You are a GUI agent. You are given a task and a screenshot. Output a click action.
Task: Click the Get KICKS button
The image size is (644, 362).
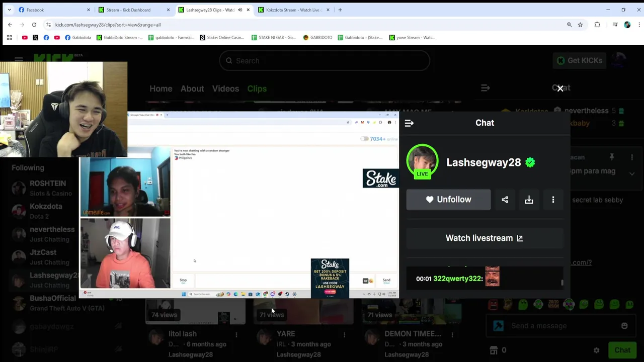click(579, 60)
